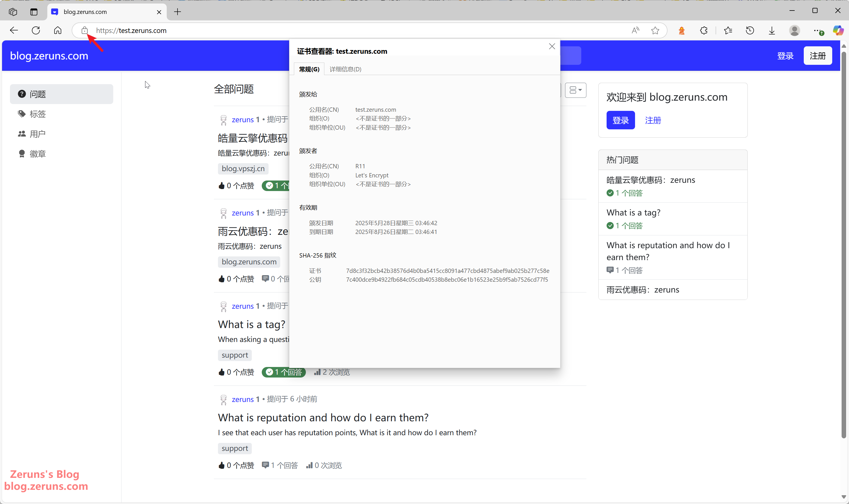Click the issuer organization Let's Encrypt
Viewport: 849px width, 504px height.
click(372, 175)
